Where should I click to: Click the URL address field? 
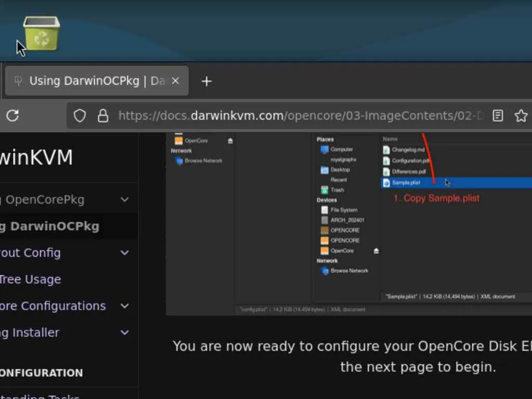coord(300,116)
